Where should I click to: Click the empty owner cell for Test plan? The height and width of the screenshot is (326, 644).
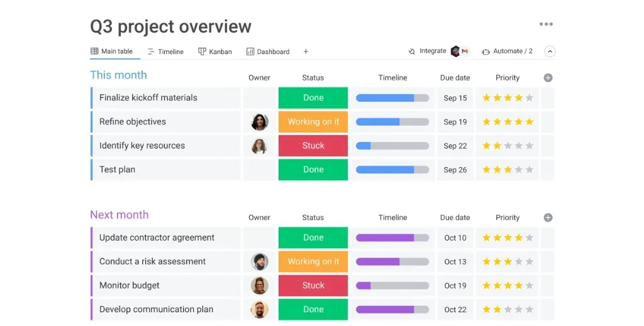click(x=260, y=170)
